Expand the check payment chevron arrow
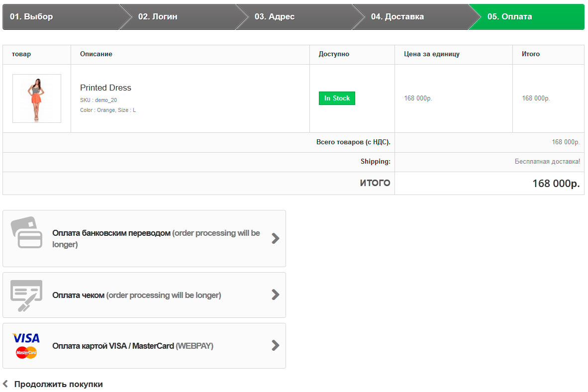588x392 pixels. pyautogui.click(x=275, y=295)
